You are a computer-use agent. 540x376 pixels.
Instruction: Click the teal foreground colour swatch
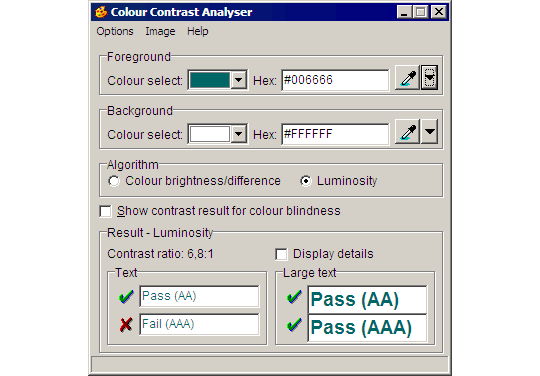(x=210, y=80)
